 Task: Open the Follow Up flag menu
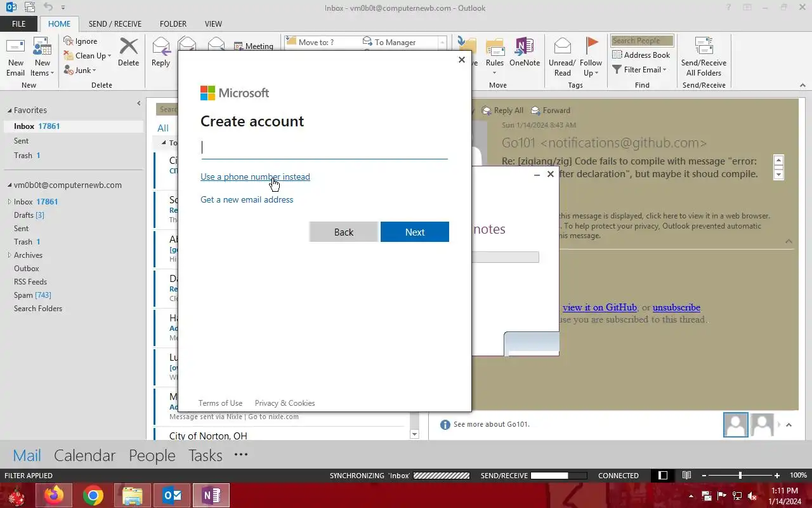click(591, 57)
